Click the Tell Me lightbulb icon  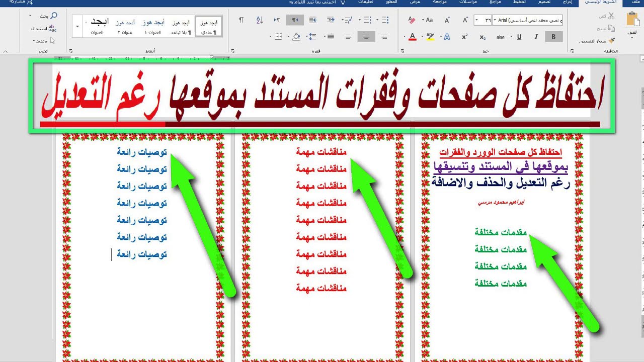[x=343, y=3]
